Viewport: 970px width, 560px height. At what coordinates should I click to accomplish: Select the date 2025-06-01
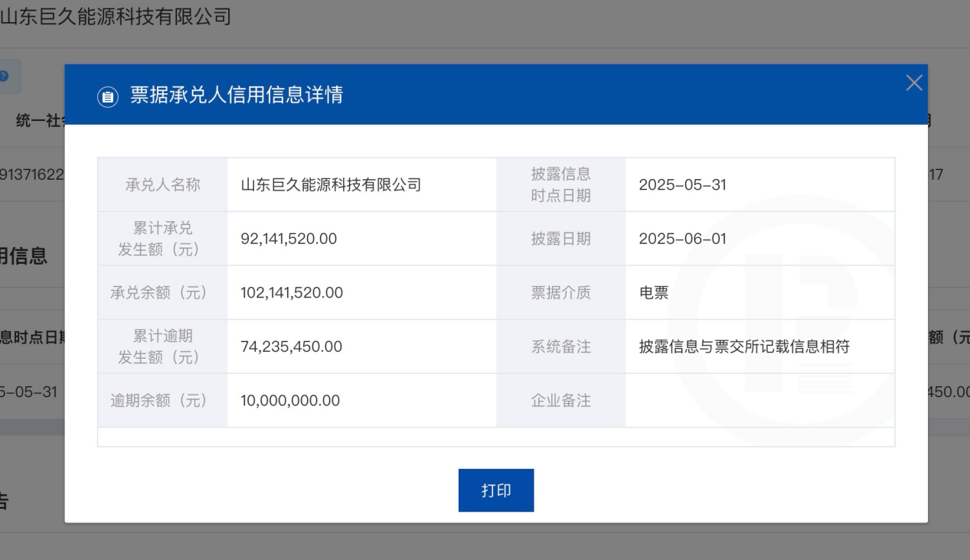pyautogui.click(x=683, y=239)
